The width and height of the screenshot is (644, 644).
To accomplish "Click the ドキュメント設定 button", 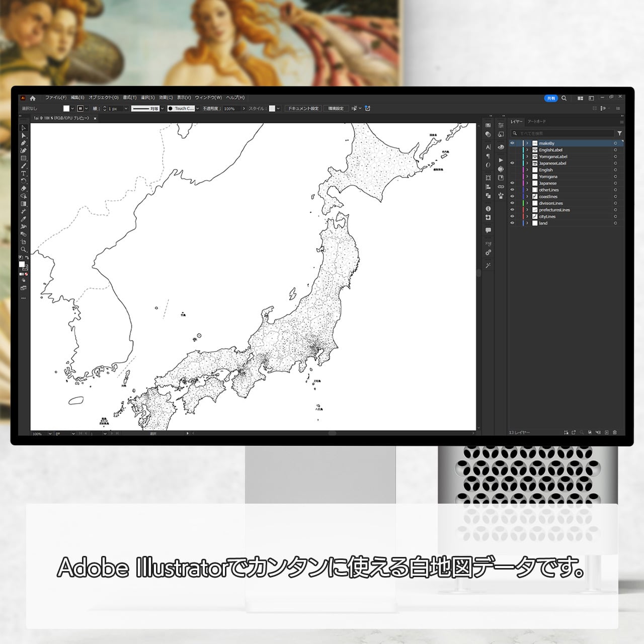I will (303, 109).
